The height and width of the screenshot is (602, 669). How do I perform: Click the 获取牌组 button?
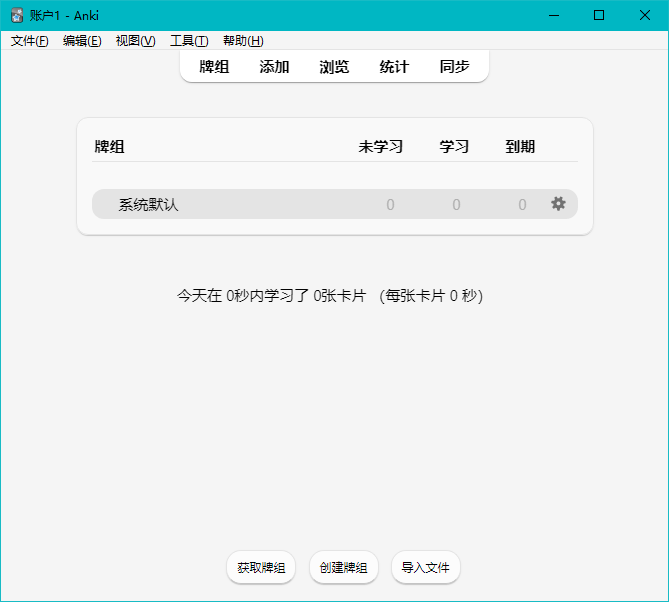261,567
